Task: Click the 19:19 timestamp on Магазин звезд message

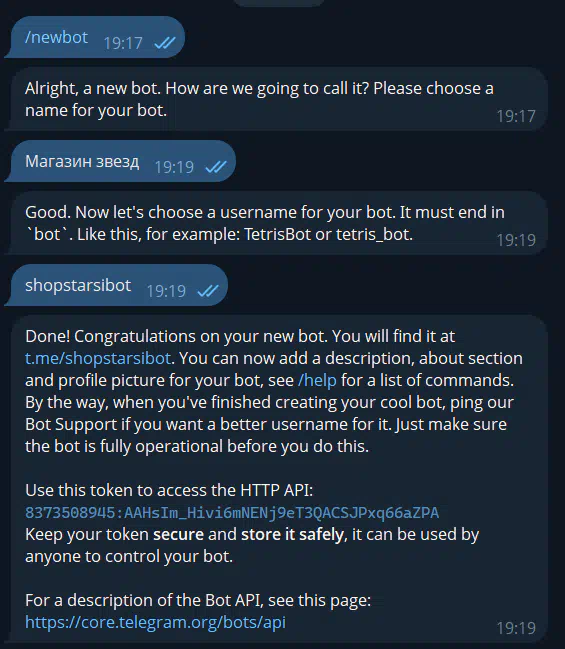Action: coord(174,167)
